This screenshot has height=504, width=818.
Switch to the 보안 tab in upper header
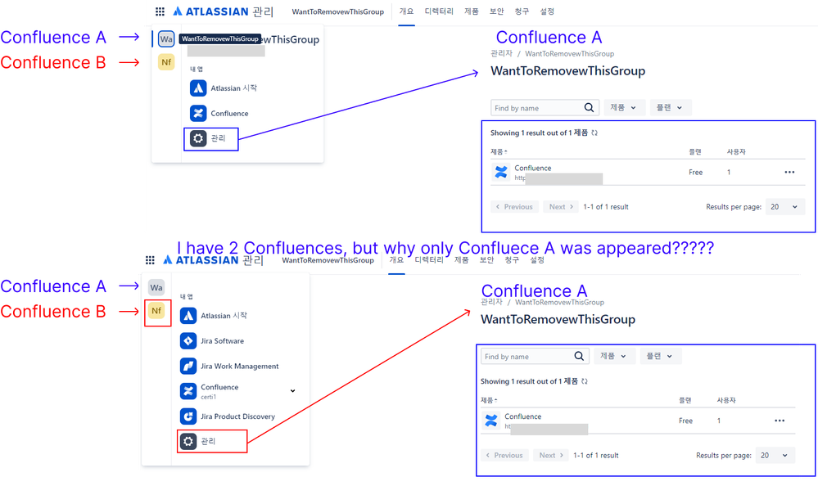pyautogui.click(x=497, y=11)
